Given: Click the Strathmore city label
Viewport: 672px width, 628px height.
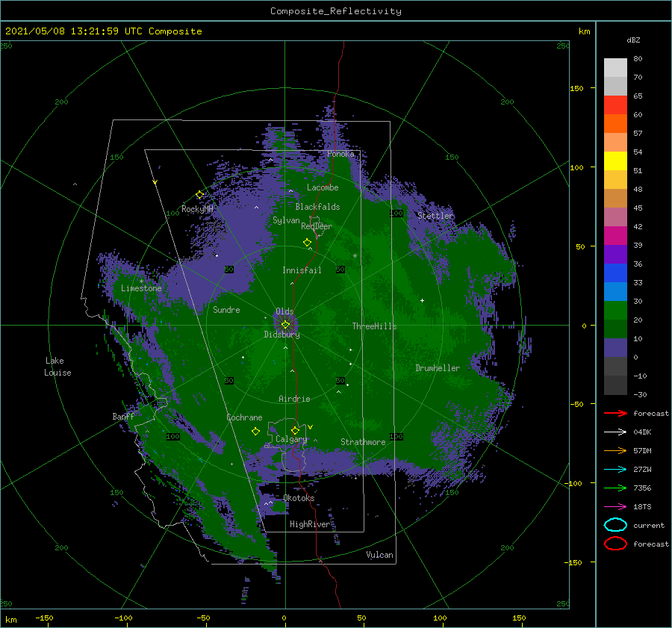Looking at the screenshot, I should [x=363, y=442].
